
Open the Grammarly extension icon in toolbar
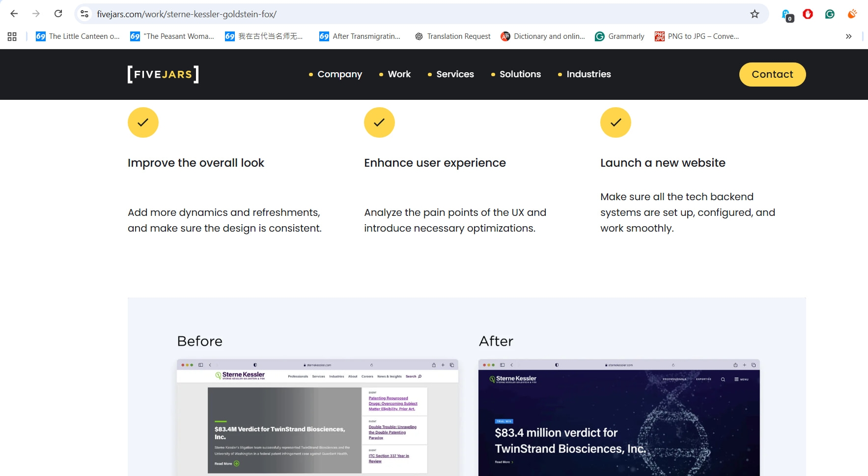(x=830, y=14)
